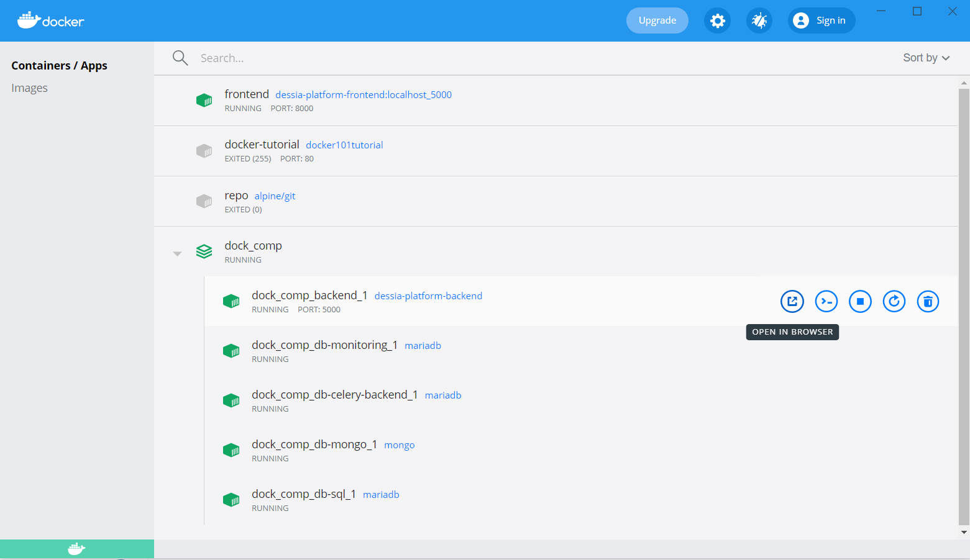Click scrollbar down arrow

[964, 532]
